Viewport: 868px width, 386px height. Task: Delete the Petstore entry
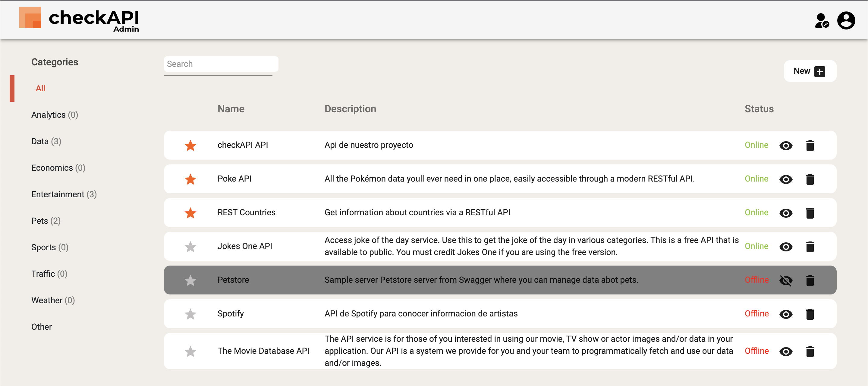click(810, 280)
